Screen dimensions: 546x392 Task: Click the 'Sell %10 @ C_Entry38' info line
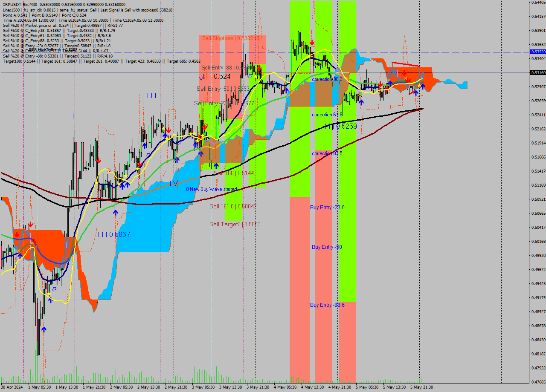(59, 30)
